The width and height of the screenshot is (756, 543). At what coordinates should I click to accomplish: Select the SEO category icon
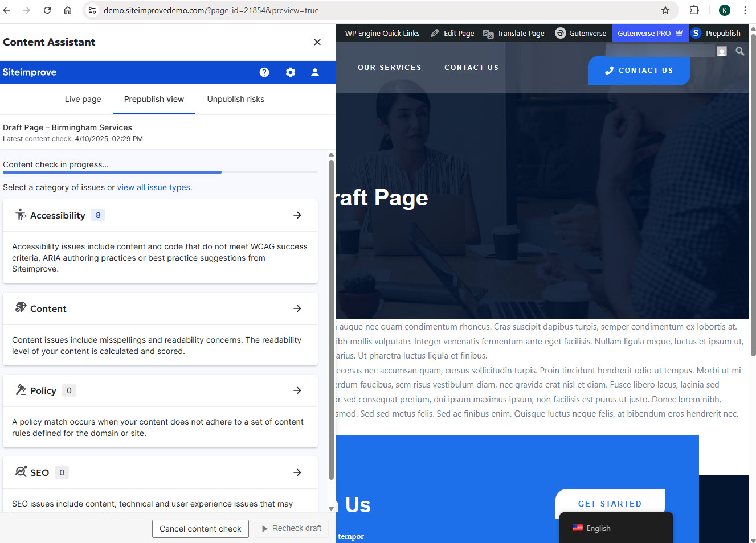(x=21, y=472)
